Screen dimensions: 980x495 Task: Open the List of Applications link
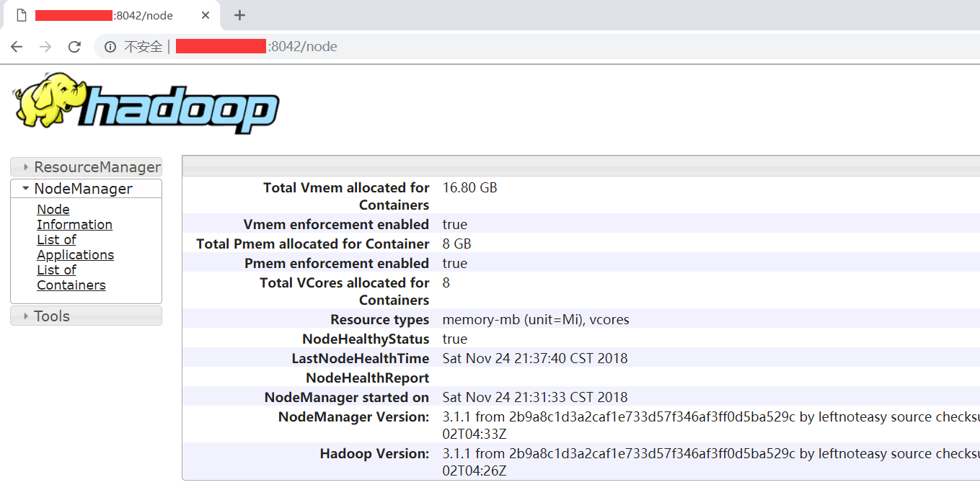pyautogui.click(x=75, y=247)
